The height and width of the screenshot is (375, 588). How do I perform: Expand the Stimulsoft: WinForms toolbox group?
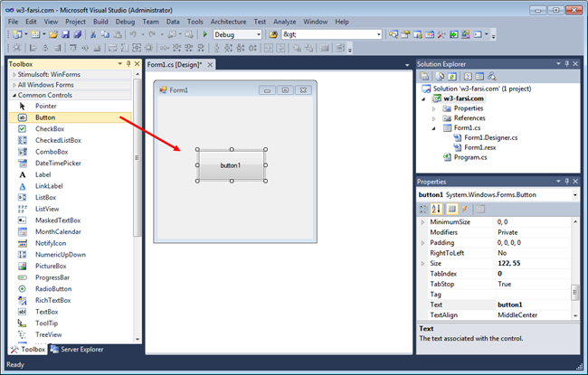(14, 75)
